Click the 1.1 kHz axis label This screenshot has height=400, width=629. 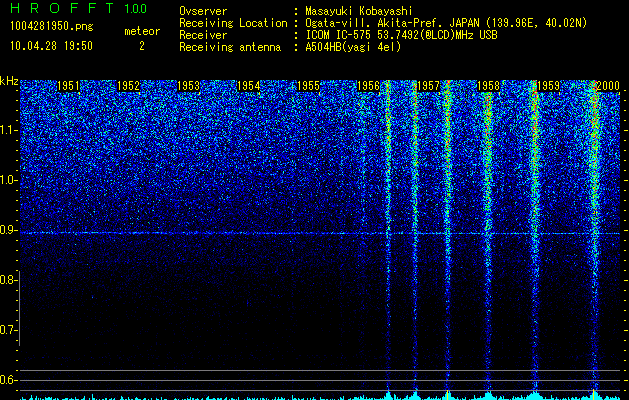(9, 130)
